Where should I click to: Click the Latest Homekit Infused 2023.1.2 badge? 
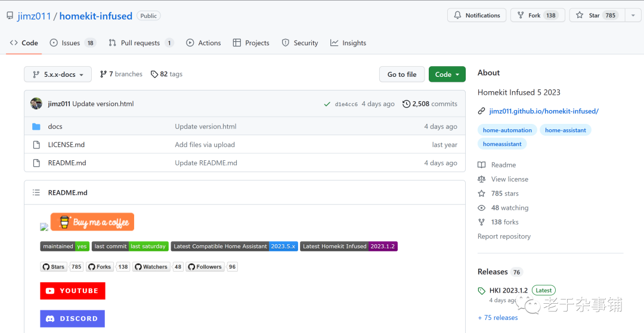pos(349,246)
